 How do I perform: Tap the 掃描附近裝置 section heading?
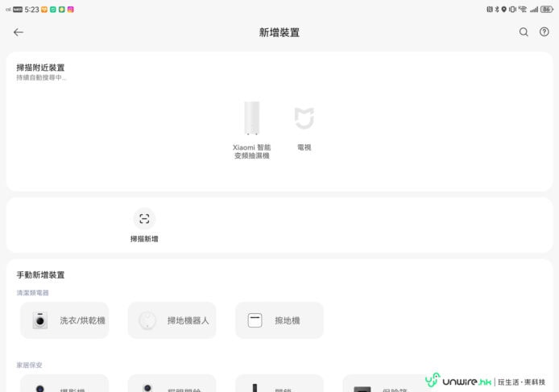[40, 68]
